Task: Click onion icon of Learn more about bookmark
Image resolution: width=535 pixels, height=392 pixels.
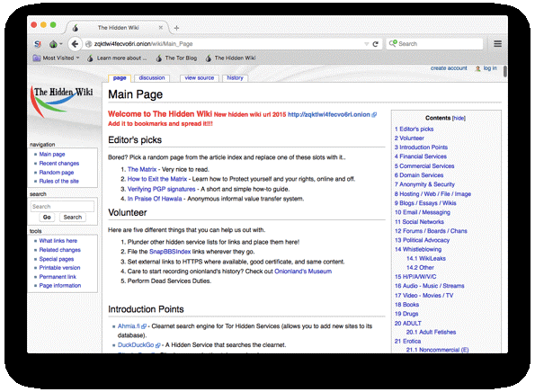Action: [x=90, y=58]
